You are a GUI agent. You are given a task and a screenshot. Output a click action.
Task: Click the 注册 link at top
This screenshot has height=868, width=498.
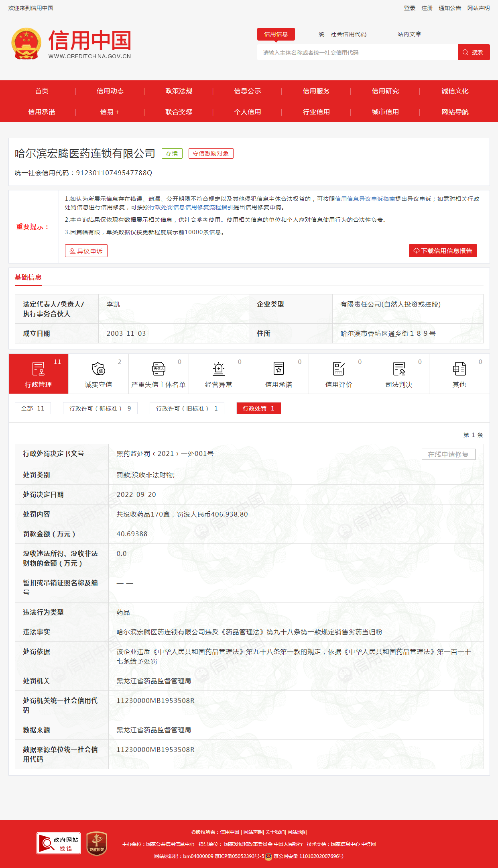[427, 8]
